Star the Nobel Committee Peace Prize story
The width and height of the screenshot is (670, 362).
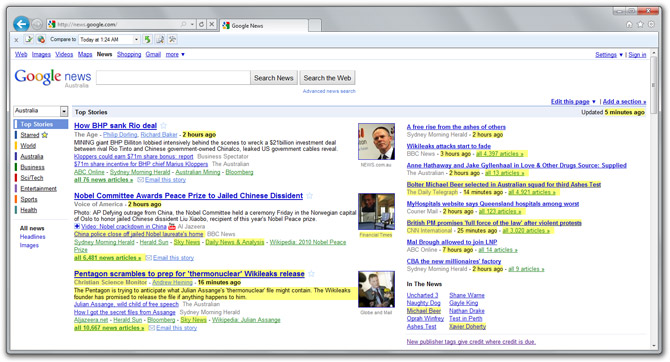point(309,196)
